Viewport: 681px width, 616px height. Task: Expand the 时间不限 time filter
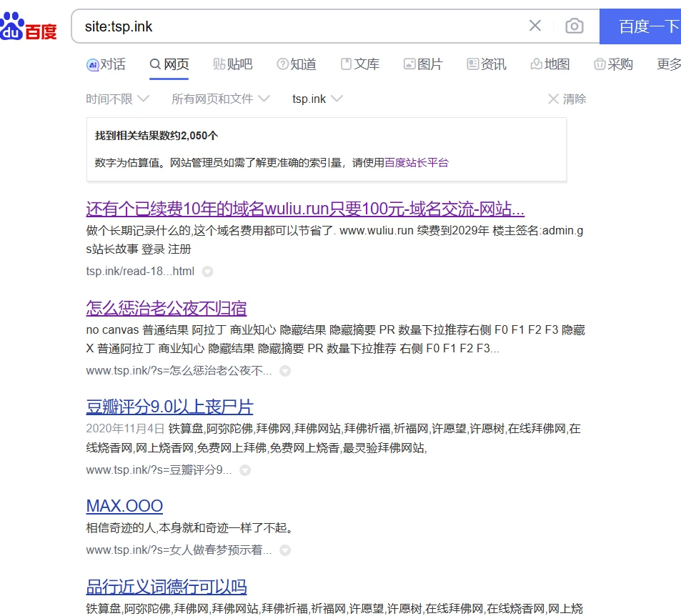pyautogui.click(x=118, y=99)
